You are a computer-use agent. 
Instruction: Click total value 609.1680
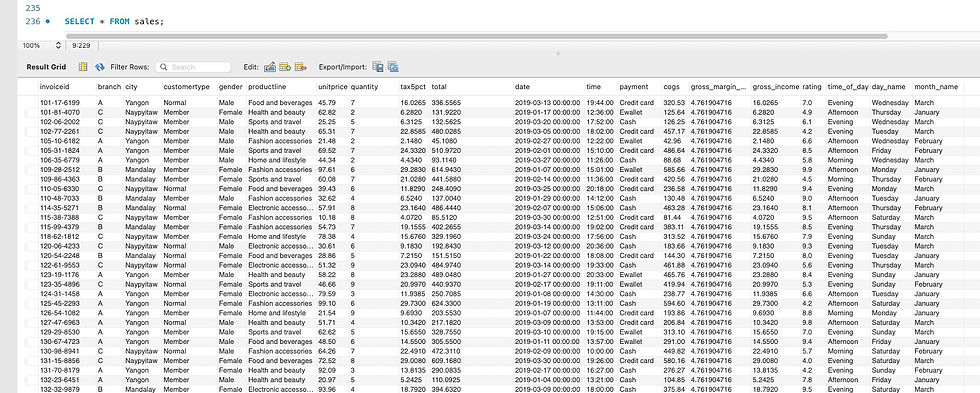pos(446,361)
